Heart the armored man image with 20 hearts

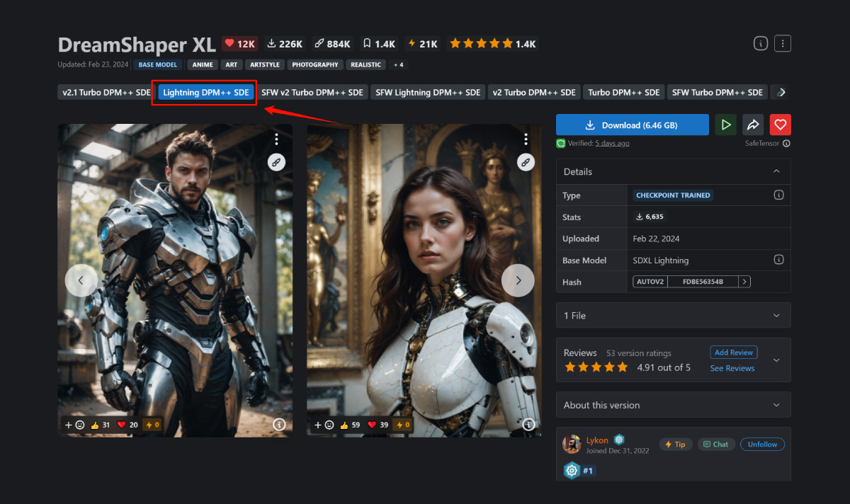coord(127,425)
